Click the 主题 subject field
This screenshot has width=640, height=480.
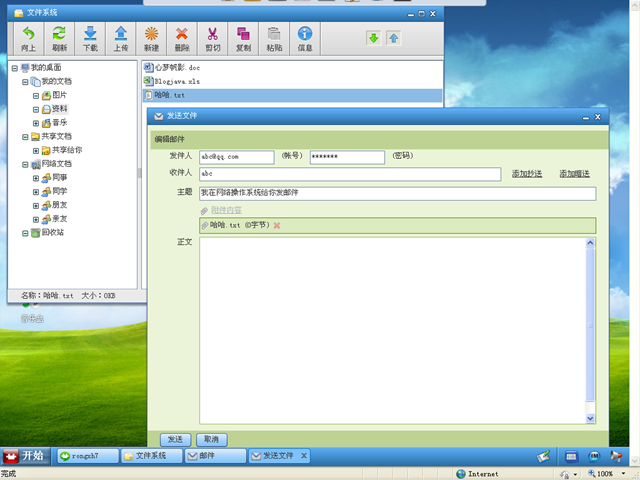[398, 193]
